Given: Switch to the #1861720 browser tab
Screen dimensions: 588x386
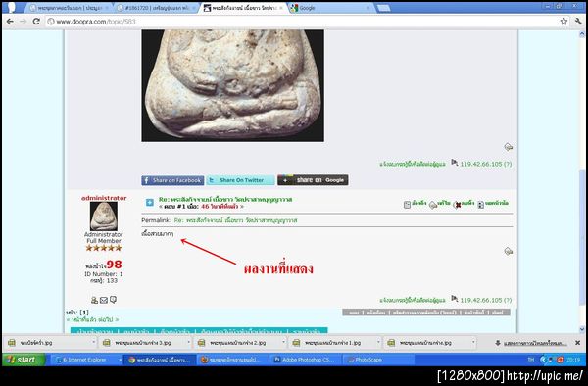Looking at the screenshot, I should point(157,8).
